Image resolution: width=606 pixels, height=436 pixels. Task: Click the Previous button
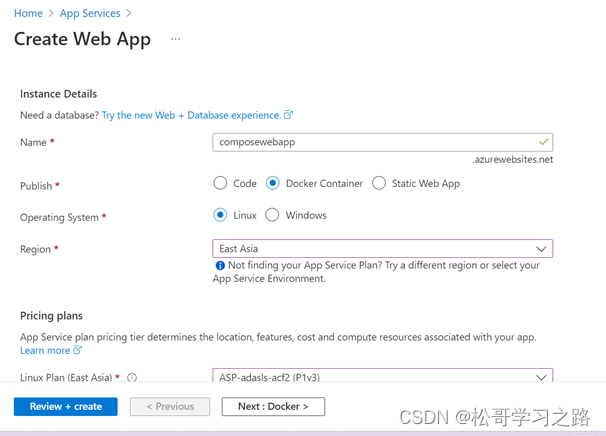tap(170, 407)
